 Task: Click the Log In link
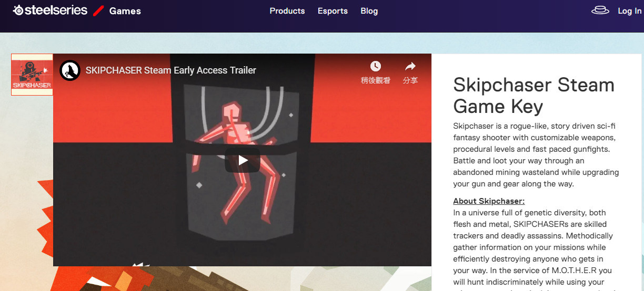pyautogui.click(x=629, y=11)
